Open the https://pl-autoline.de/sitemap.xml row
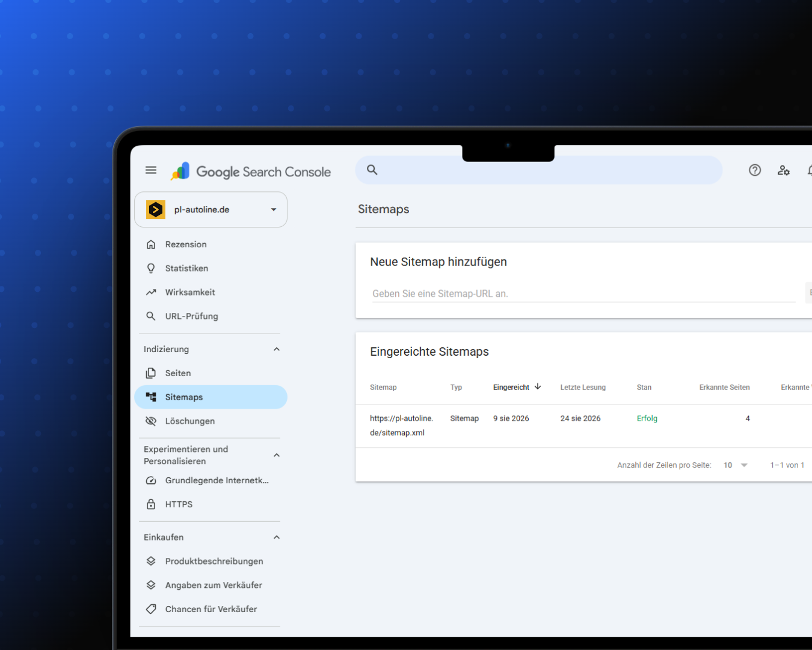812x650 pixels. (583, 426)
